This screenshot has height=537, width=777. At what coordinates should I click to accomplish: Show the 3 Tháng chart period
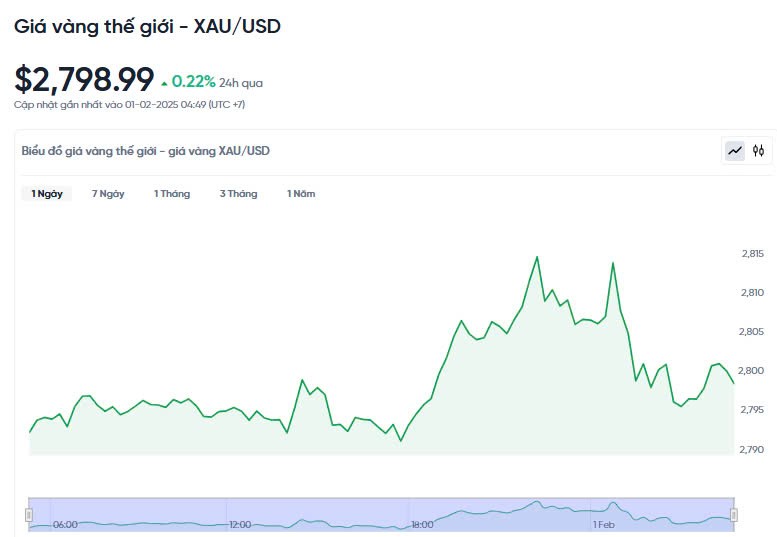(238, 194)
